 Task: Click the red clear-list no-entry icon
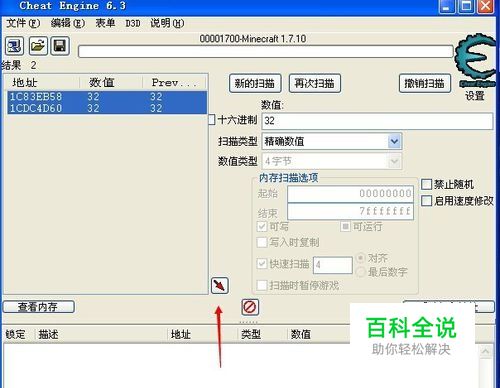pos(250,307)
